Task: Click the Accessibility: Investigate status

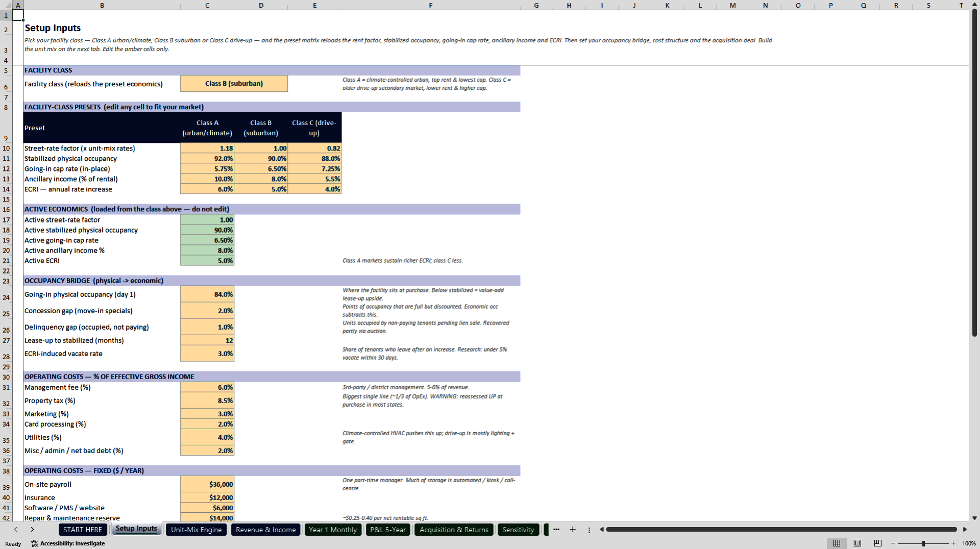Action: point(68,543)
